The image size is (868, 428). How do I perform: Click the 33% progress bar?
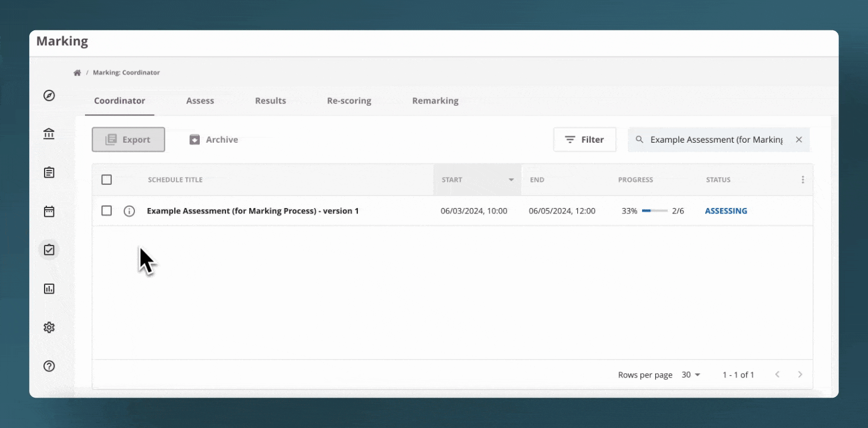pos(655,211)
